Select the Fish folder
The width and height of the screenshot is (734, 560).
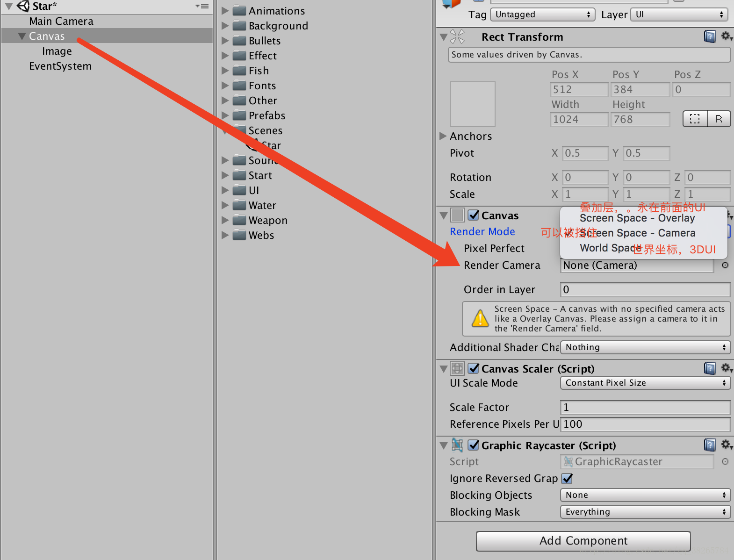[x=259, y=71]
